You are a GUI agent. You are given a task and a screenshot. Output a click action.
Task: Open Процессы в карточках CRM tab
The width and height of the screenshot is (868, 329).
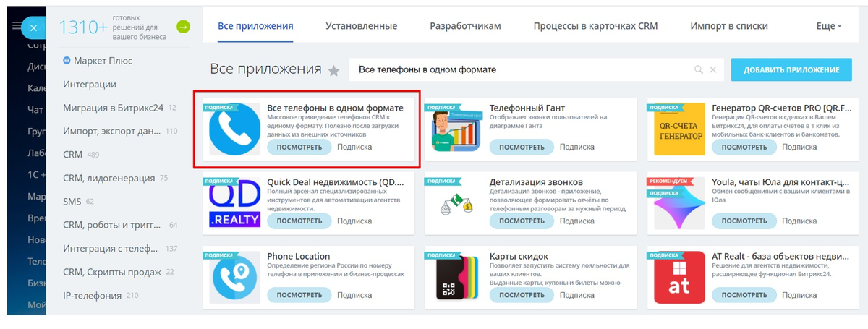pos(595,26)
